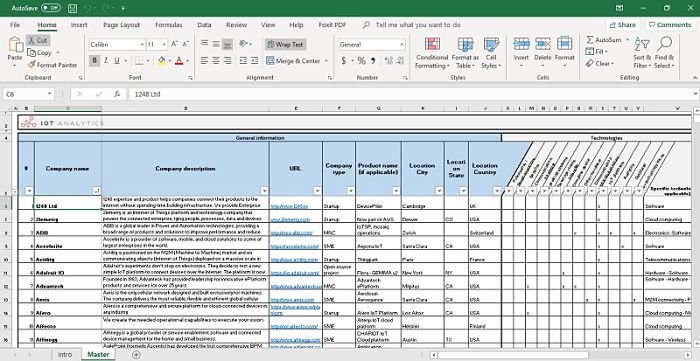
Task: Toggle the AutoSave switch
Action: coord(50,8)
